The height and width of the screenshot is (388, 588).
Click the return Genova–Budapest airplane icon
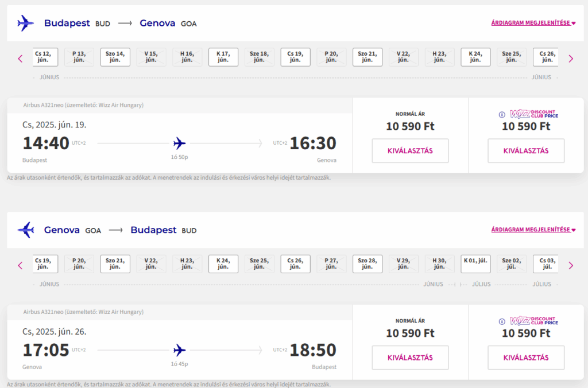point(25,230)
